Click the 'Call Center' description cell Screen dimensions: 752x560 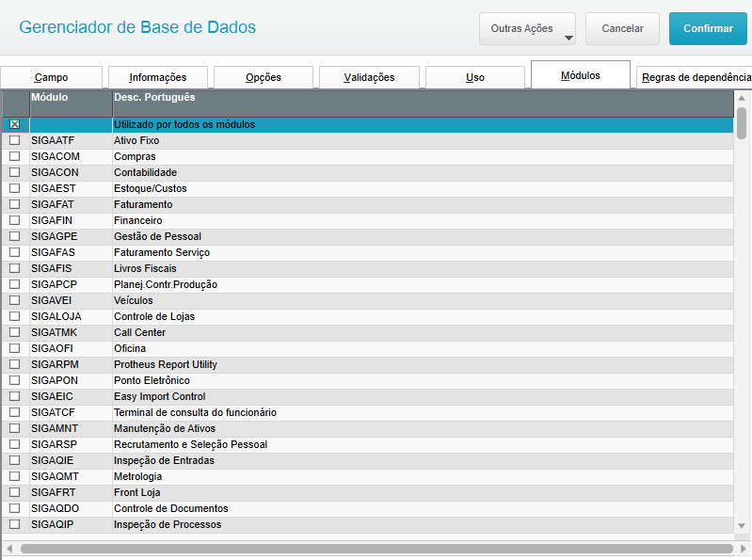[x=423, y=332]
